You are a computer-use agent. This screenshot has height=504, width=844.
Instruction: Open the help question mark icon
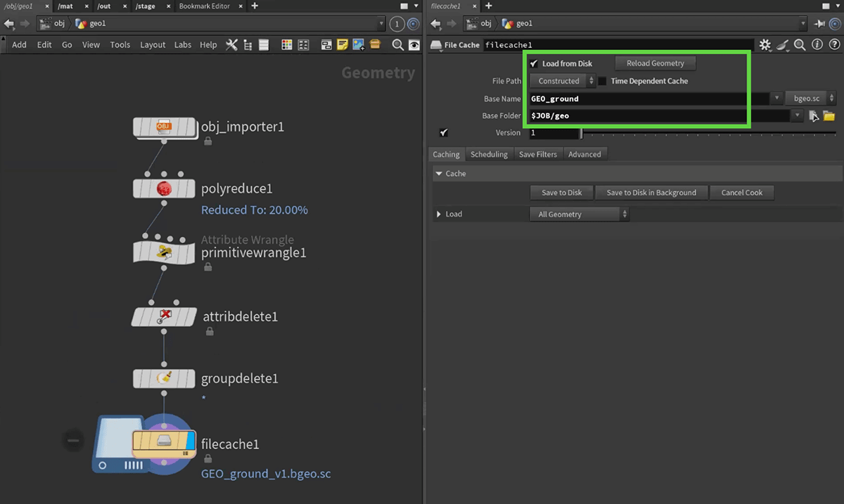[833, 45]
